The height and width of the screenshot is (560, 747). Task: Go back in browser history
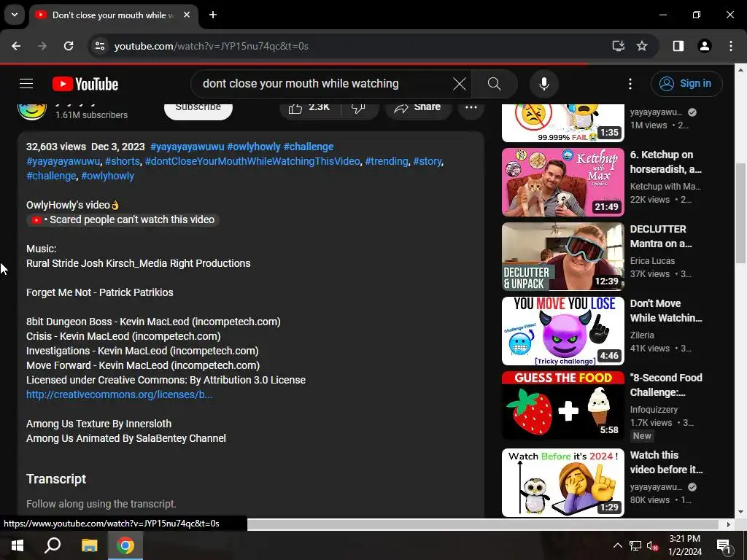point(16,46)
